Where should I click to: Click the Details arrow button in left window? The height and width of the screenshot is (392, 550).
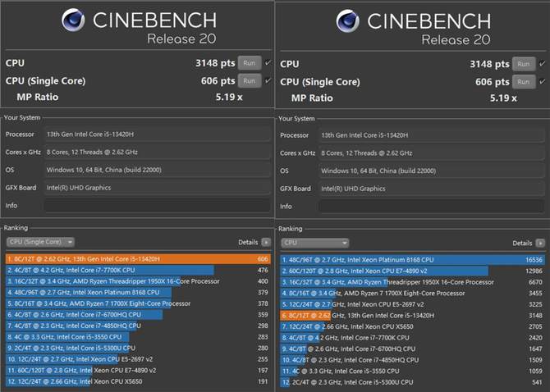point(266,243)
